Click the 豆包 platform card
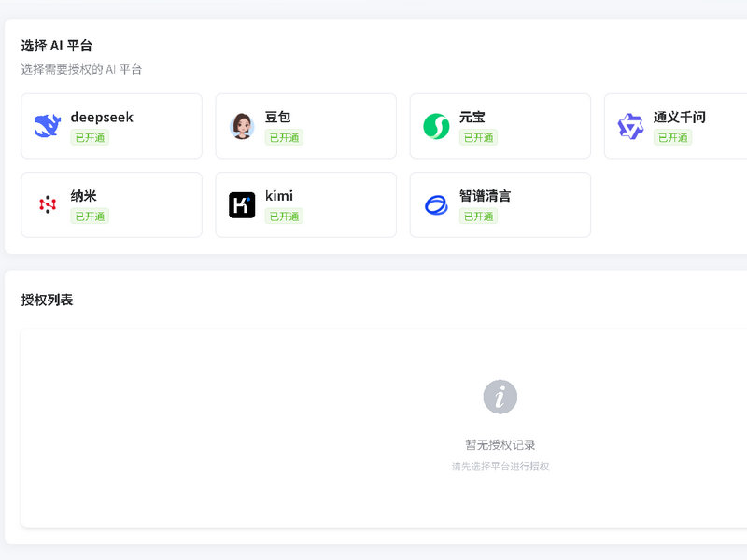Image resolution: width=747 pixels, height=560 pixels. click(x=305, y=125)
